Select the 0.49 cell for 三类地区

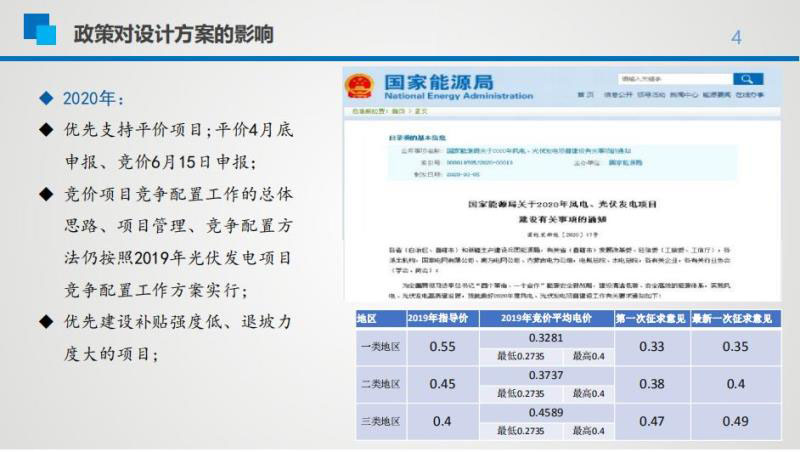(x=735, y=421)
